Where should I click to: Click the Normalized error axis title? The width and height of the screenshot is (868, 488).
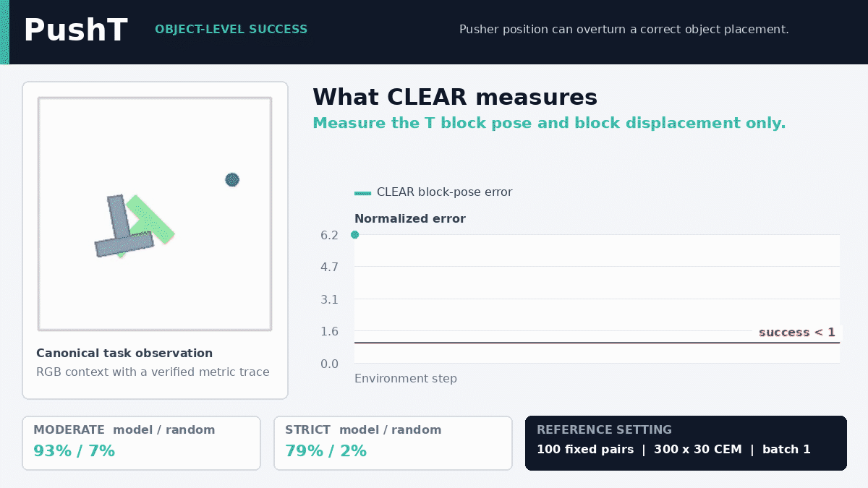point(410,218)
